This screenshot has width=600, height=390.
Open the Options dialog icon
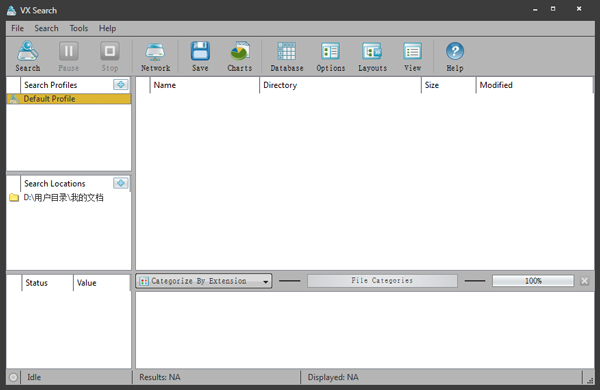[x=331, y=56]
